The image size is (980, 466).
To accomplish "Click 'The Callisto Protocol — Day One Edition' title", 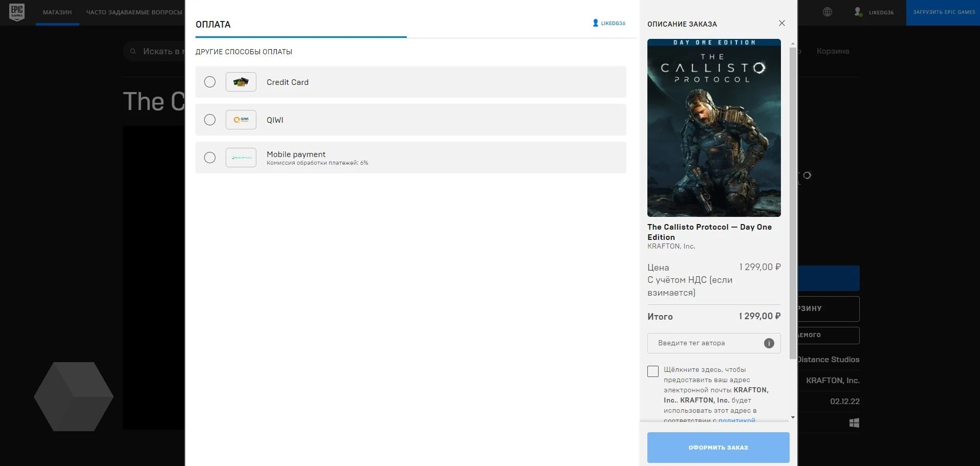I will point(709,232).
